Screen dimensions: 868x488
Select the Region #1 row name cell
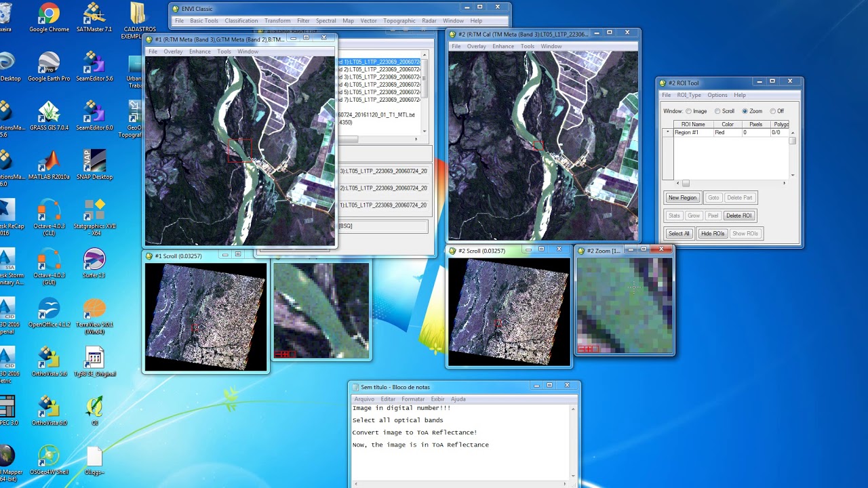point(692,133)
